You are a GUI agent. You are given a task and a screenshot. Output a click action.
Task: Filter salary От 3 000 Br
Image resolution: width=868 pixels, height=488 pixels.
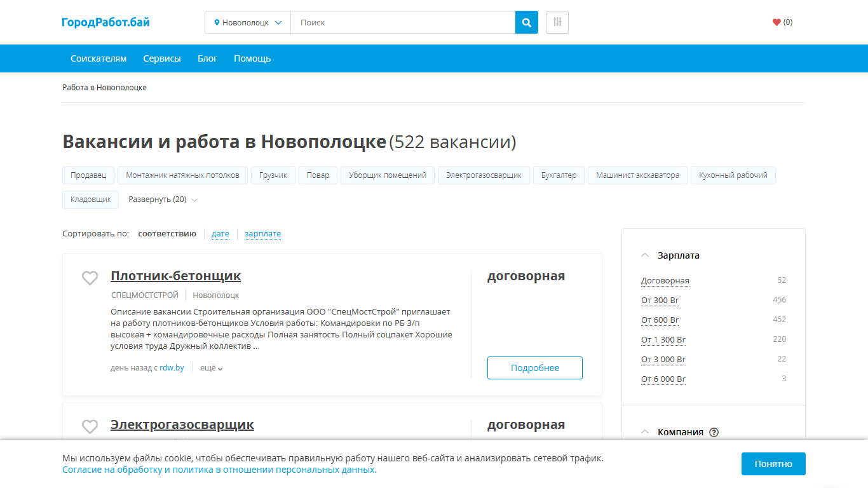click(x=663, y=360)
